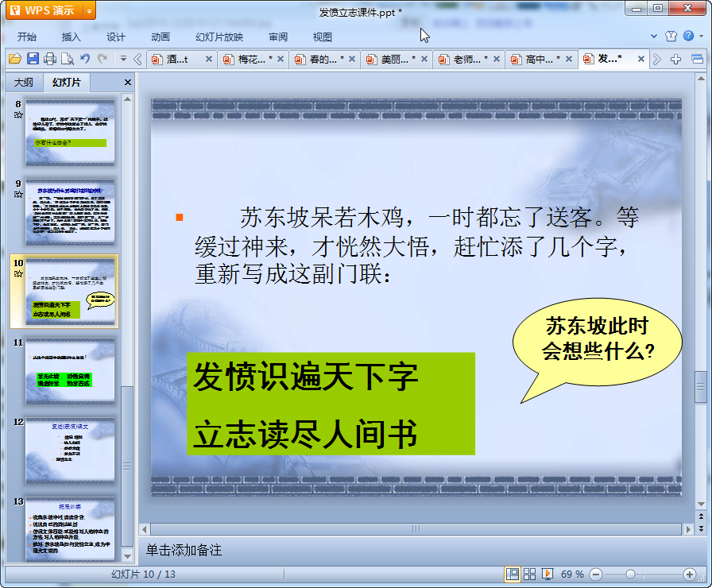Switch to normal view icon in status bar
The image size is (712, 588).
pyautogui.click(x=513, y=574)
